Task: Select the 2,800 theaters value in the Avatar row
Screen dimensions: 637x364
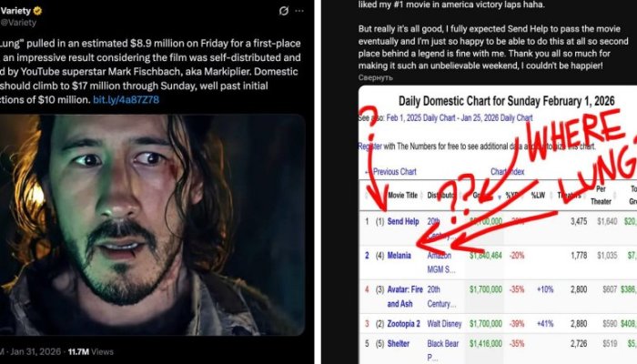Action: click(x=579, y=289)
